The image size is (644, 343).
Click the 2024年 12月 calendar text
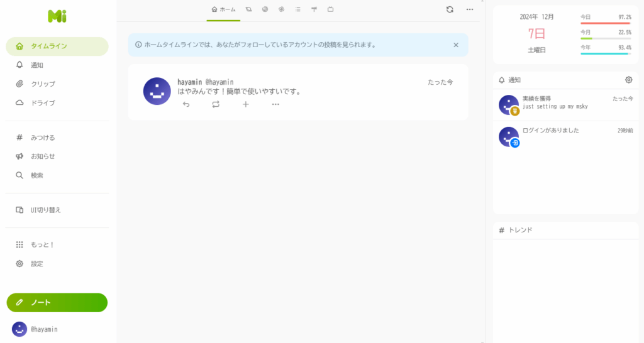pos(536,17)
